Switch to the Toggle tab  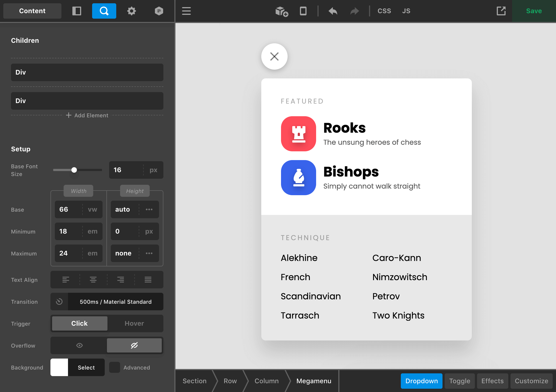(x=459, y=381)
